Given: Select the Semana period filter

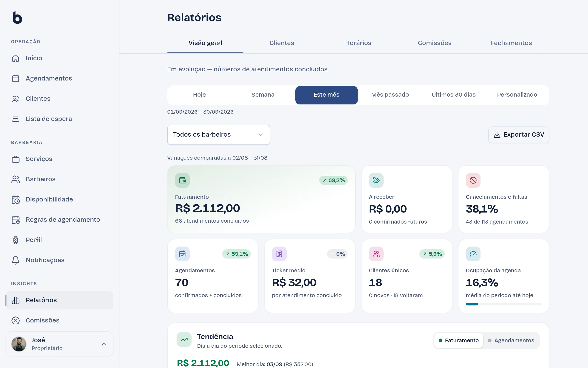Looking at the screenshot, I should coord(263,95).
